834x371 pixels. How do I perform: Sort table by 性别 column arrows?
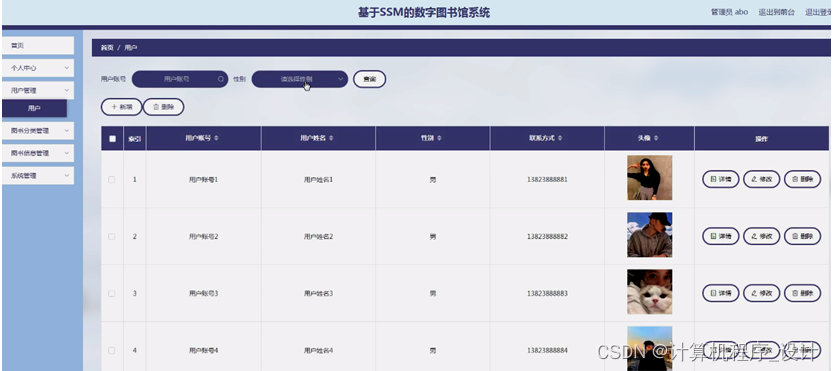pyautogui.click(x=438, y=138)
